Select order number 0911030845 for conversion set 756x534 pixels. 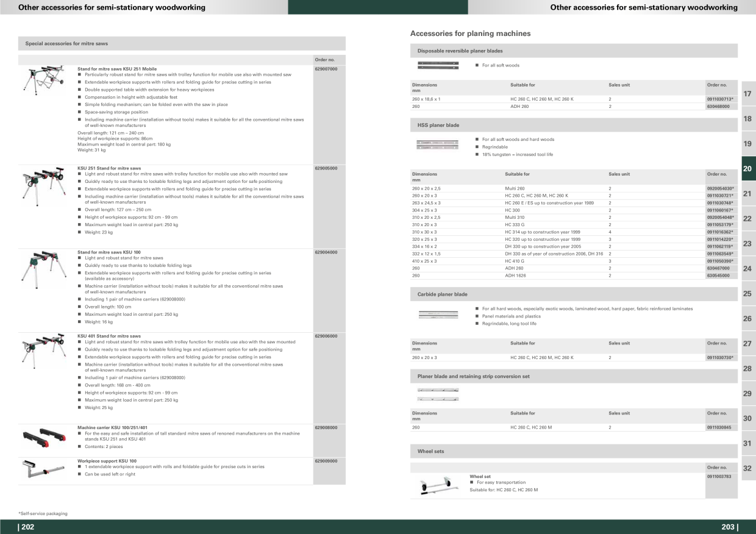click(719, 427)
